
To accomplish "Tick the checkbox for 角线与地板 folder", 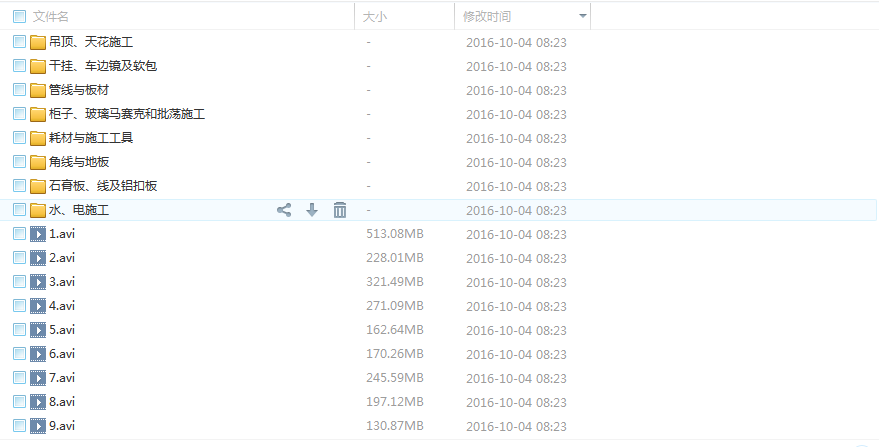I will 19,162.
